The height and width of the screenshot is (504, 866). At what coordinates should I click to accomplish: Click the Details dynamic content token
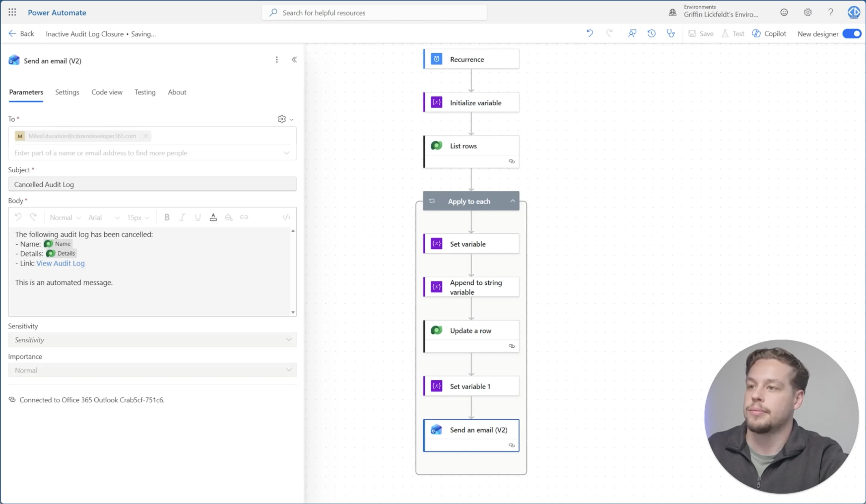pyautogui.click(x=61, y=253)
